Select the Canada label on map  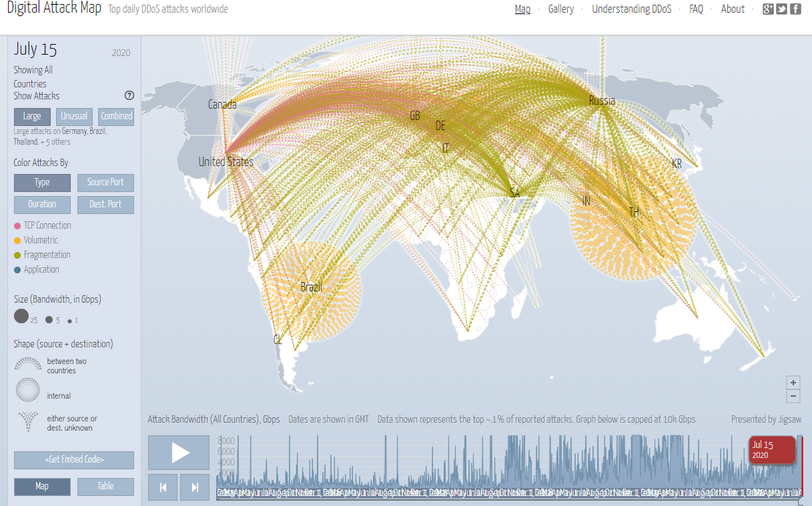tap(222, 105)
